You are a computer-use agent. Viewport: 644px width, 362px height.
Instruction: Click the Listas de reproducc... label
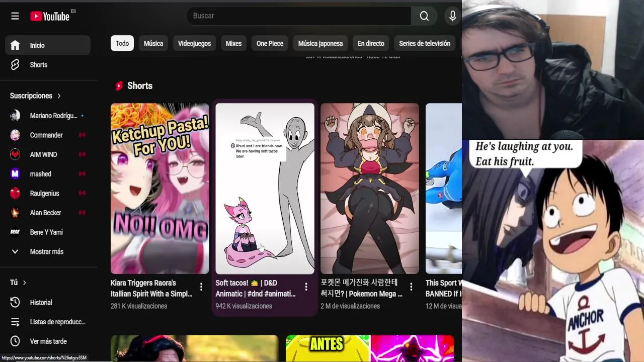(58, 322)
